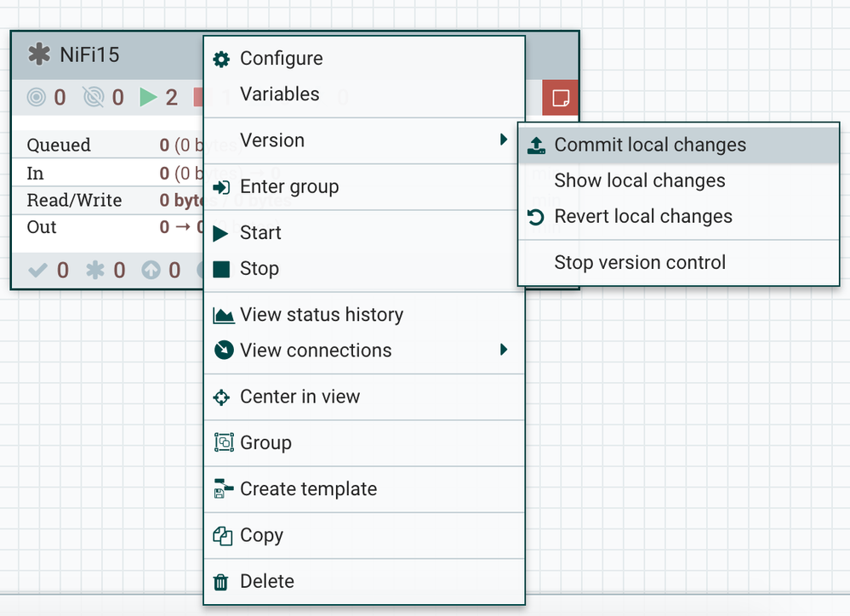Click the Start play triangle icon
Image resolution: width=850 pixels, height=616 pixels.
[221, 233]
